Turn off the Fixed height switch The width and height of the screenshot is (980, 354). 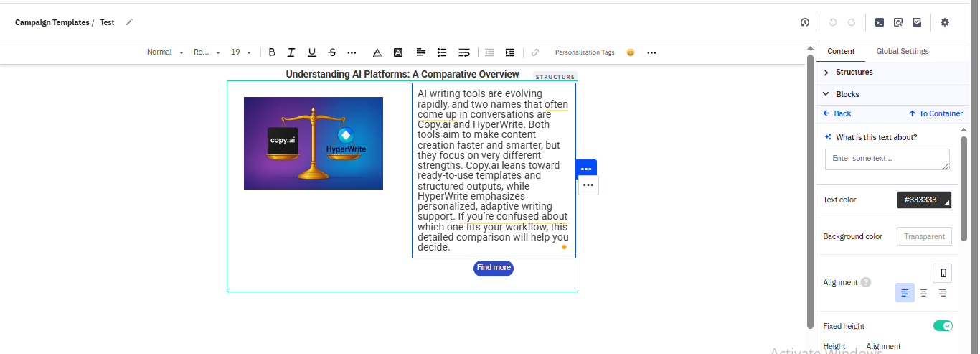943,326
